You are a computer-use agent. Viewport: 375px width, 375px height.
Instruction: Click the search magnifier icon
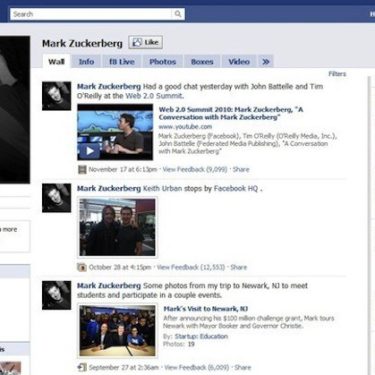[x=178, y=14]
